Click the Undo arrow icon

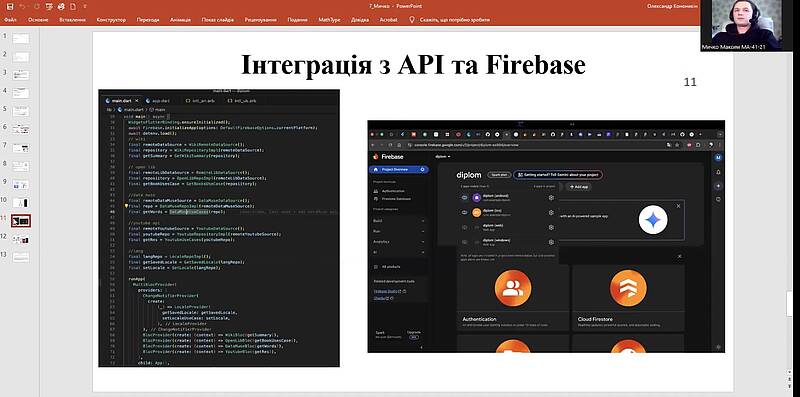coord(23,7)
